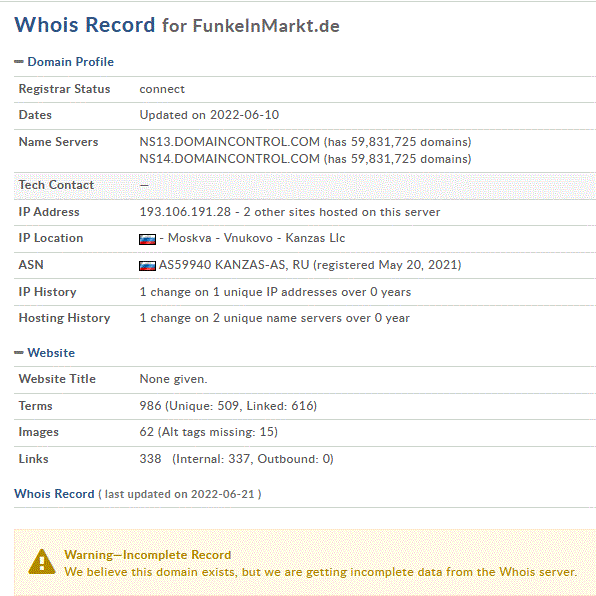Viewport: 596px width, 596px height.
Task: Click the minus icon before Domain Profile
Action: tap(19, 62)
